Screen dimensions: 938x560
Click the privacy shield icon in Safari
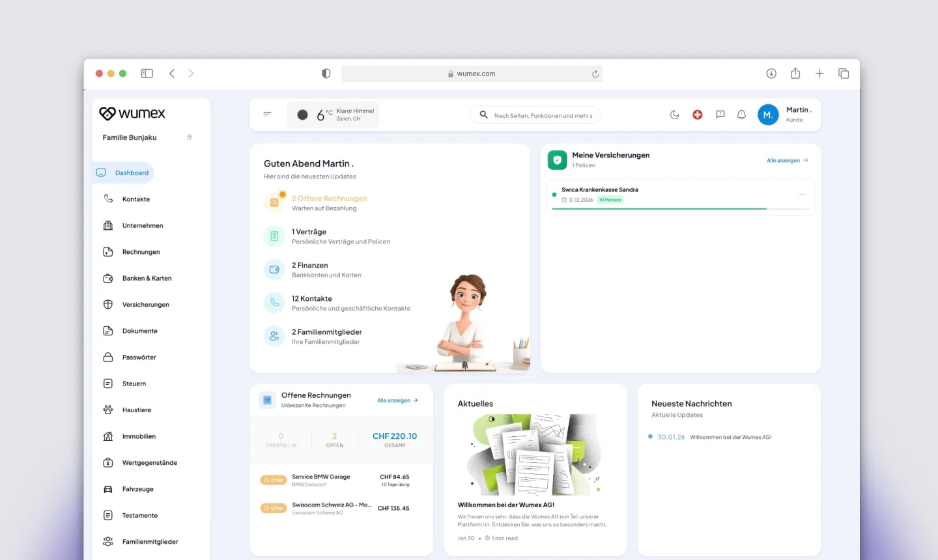[x=326, y=74]
